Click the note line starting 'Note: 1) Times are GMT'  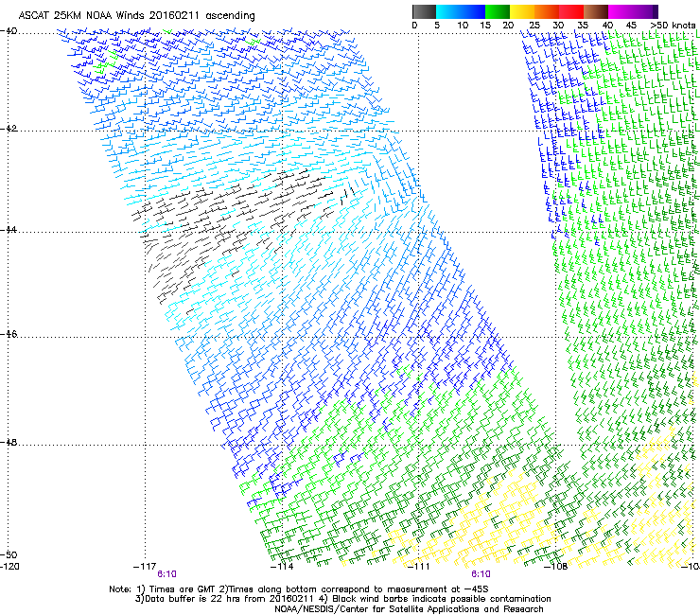[x=299, y=589]
